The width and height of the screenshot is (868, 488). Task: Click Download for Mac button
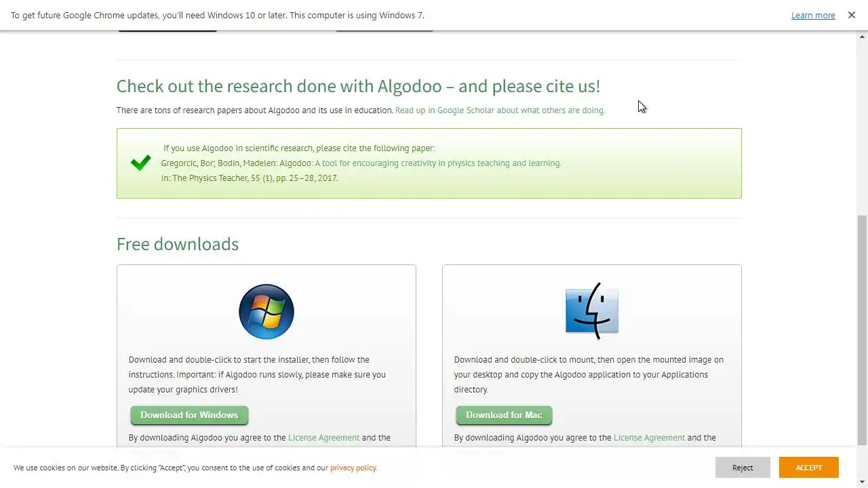(504, 415)
